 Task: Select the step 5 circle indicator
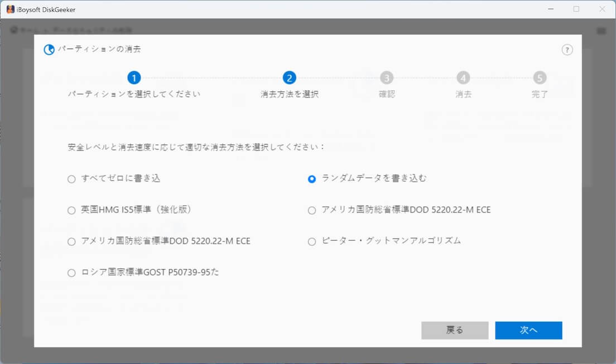540,78
